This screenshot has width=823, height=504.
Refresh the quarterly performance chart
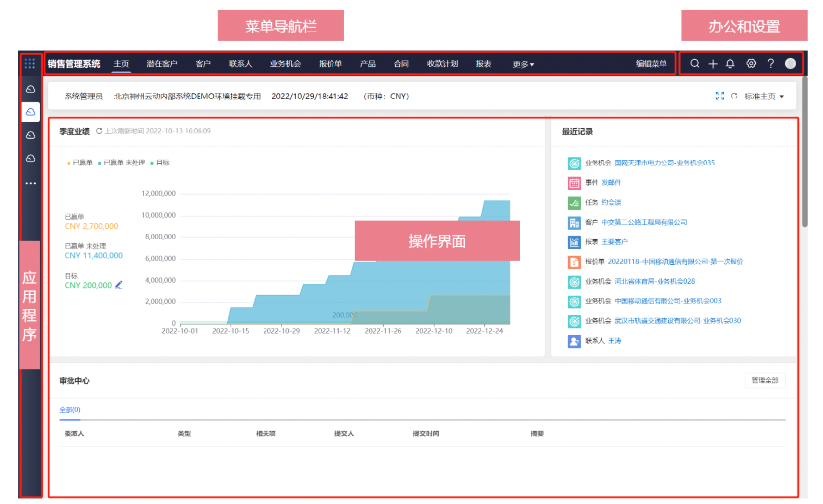(99, 131)
